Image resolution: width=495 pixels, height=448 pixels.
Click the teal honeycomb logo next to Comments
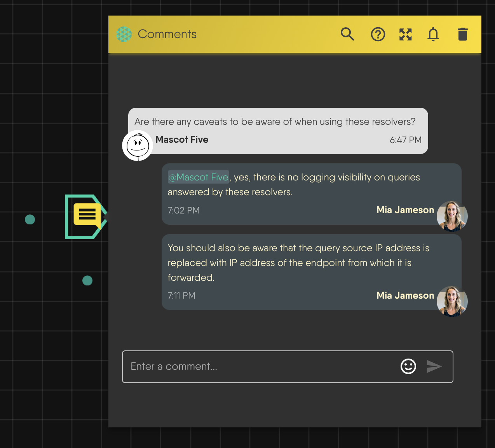[x=124, y=34]
